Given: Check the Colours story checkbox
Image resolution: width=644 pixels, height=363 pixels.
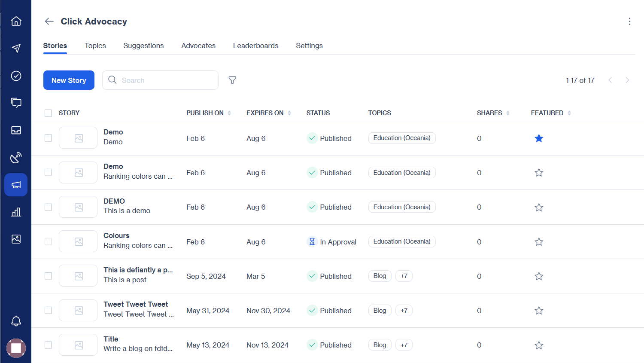Looking at the screenshot, I should [x=48, y=241].
